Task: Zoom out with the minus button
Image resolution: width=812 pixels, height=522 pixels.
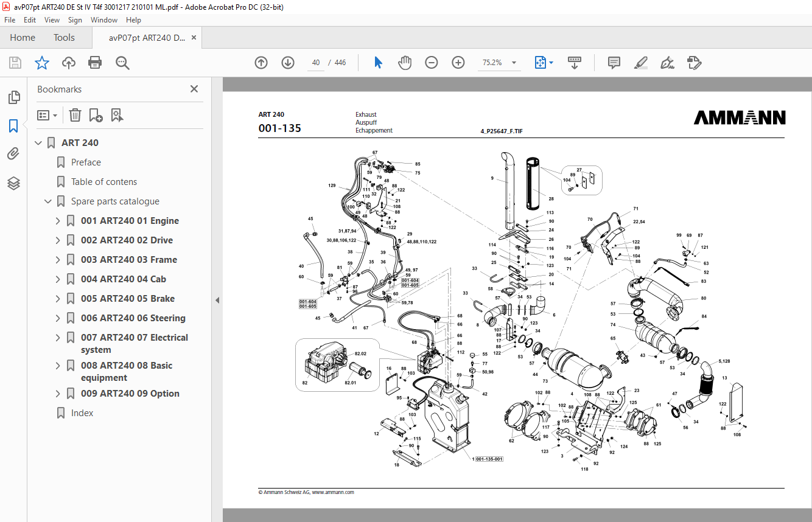Action: pyautogui.click(x=432, y=63)
